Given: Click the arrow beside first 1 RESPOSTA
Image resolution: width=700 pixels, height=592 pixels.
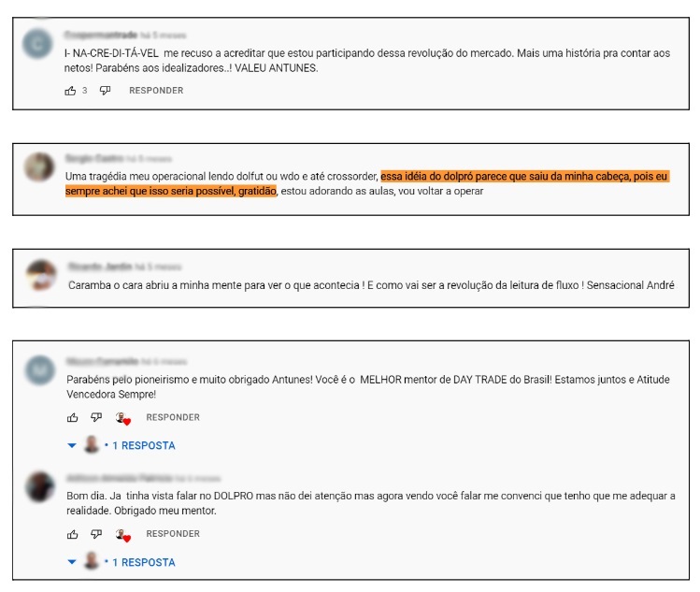Looking at the screenshot, I should pos(72,445).
